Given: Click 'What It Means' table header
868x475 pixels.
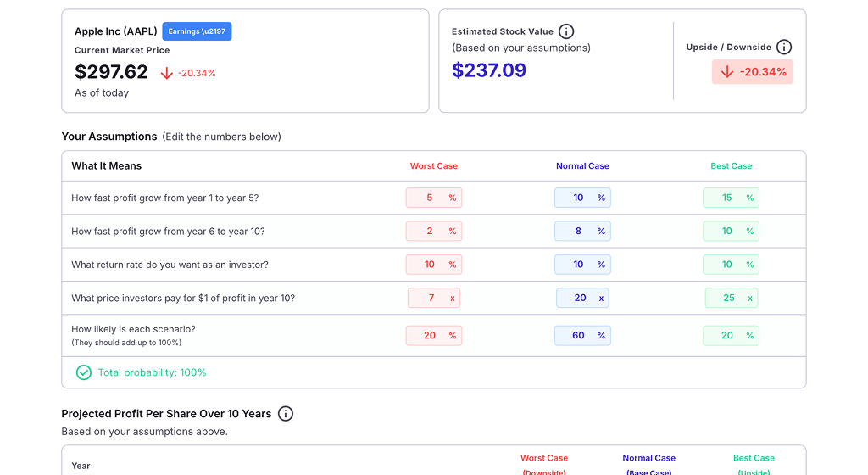Looking at the screenshot, I should click(106, 166).
